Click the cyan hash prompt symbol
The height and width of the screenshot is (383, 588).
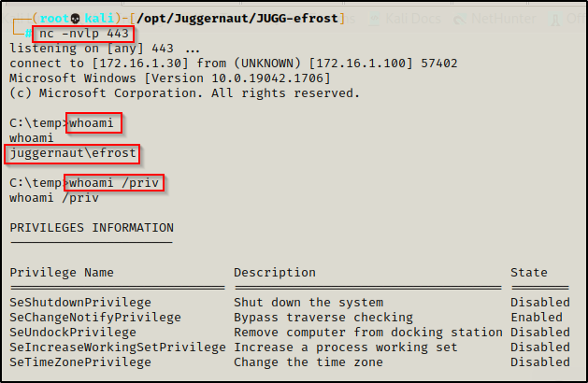click(x=28, y=34)
